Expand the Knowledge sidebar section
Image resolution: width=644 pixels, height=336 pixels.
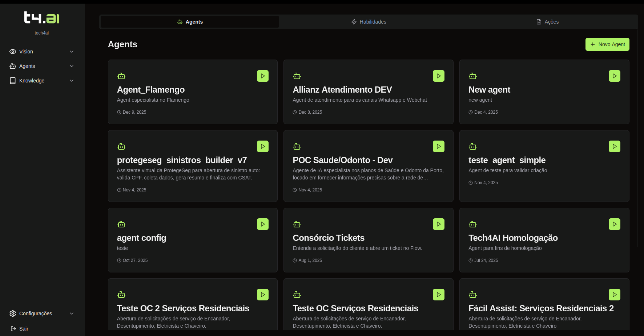coord(42,81)
